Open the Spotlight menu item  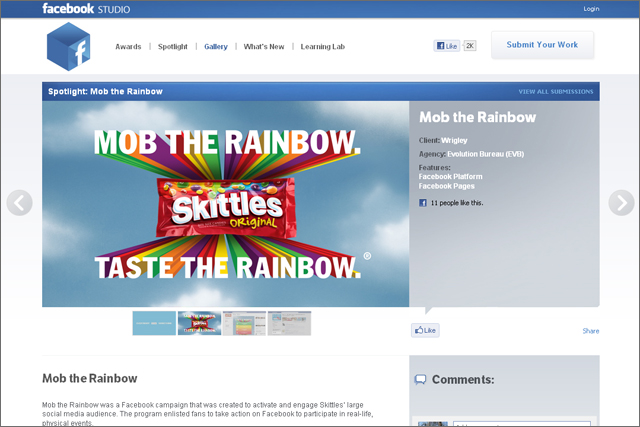click(x=173, y=47)
